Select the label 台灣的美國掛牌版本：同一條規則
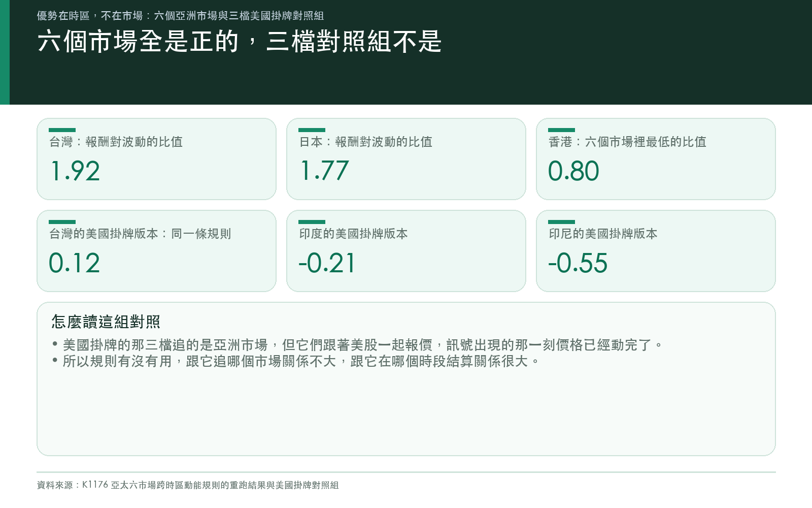 click(140, 234)
